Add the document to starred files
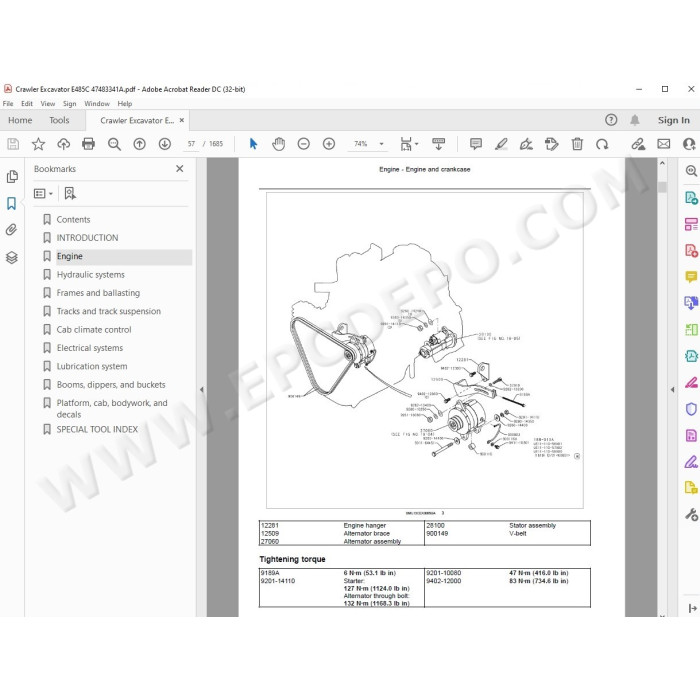 click(x=38, y=144)
